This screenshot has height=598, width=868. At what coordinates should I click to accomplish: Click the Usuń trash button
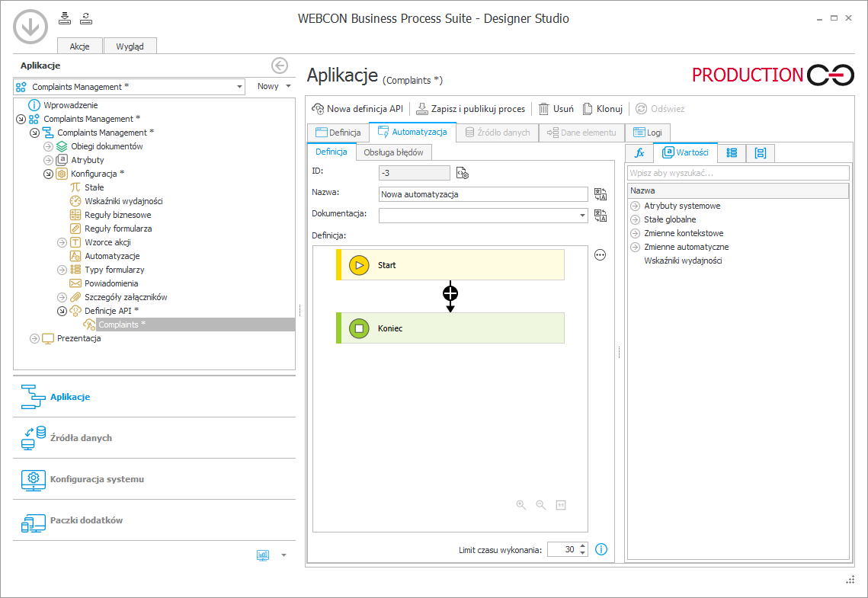(556, 109)
